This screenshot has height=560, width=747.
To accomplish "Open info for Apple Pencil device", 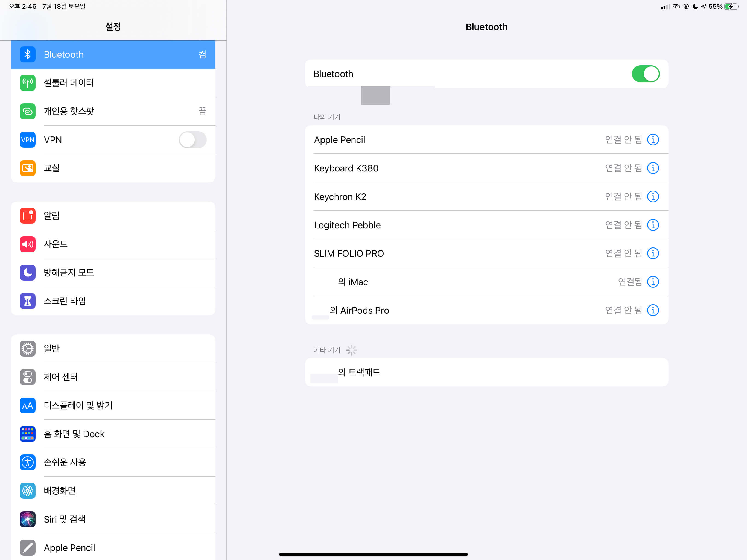I will coord(652,139).
